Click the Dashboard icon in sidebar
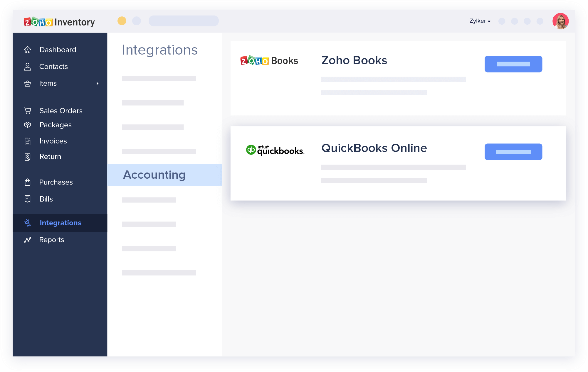 29,50
